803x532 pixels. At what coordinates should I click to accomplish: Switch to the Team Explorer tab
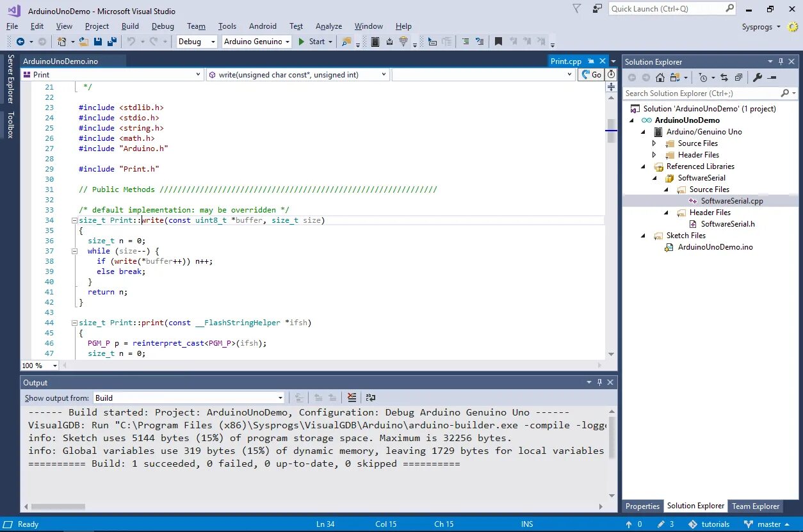click(756, 506)
